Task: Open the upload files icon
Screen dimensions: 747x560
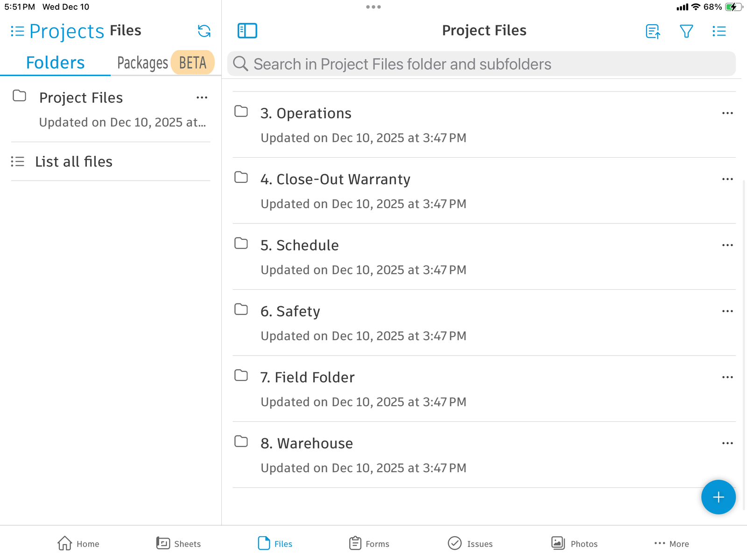Action: [x=652, y=31]
